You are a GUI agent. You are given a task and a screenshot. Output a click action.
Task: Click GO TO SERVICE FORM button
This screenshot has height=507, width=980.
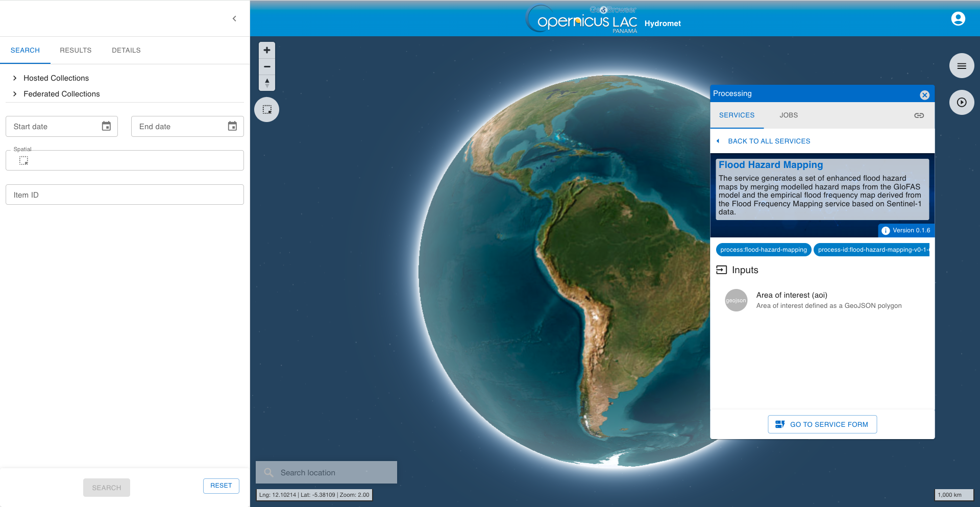point(822,424)
